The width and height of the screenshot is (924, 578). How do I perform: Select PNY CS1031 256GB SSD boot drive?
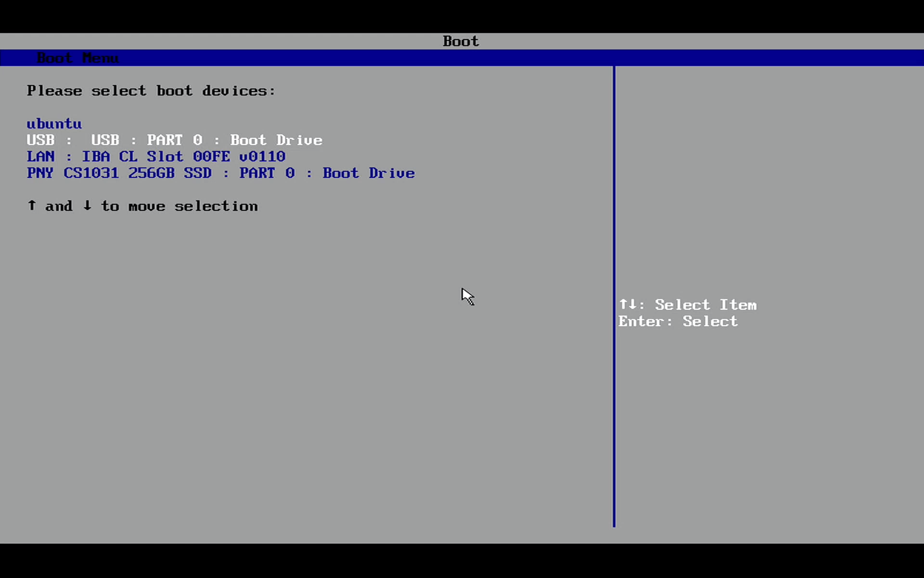pos(220,173)
